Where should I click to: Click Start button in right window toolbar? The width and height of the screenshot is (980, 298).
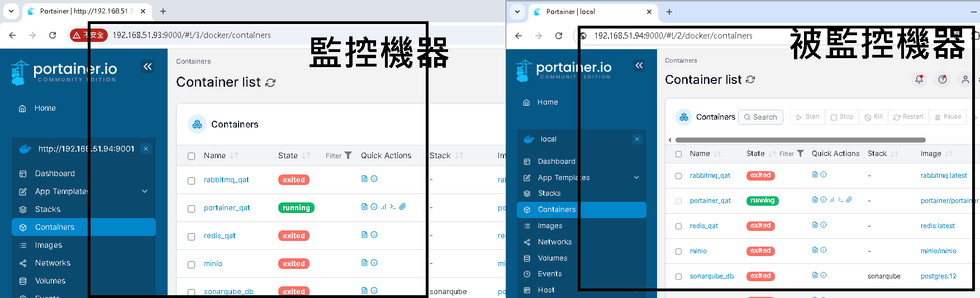pyautogui.click(x=807, y=117)
